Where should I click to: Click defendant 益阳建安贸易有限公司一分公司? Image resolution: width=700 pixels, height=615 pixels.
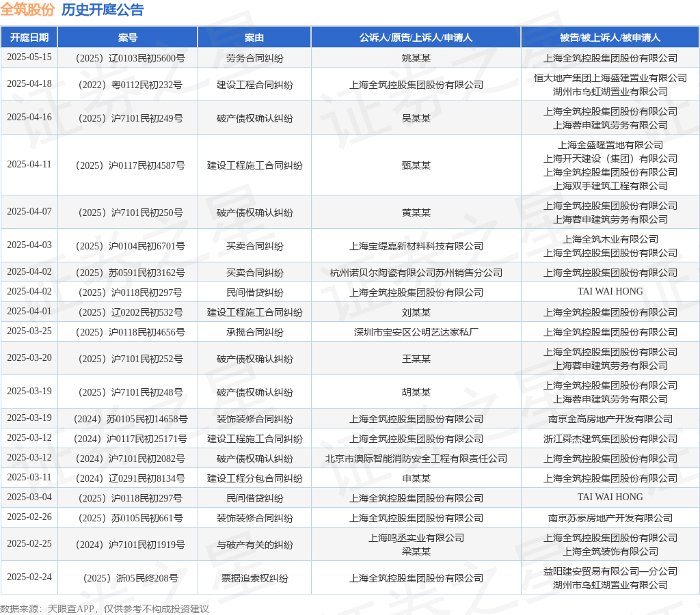pos(610,572)
